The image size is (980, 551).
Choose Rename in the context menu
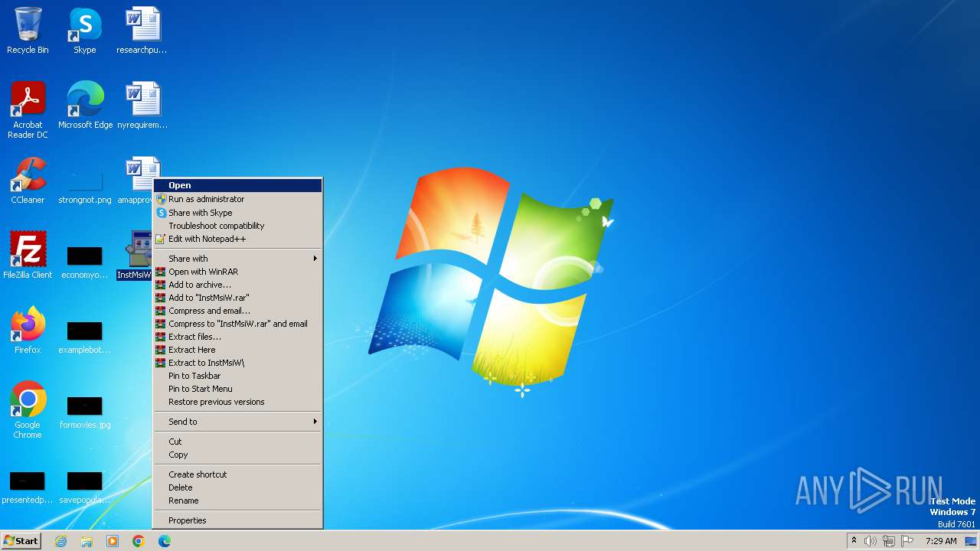[x=237, y=500]
